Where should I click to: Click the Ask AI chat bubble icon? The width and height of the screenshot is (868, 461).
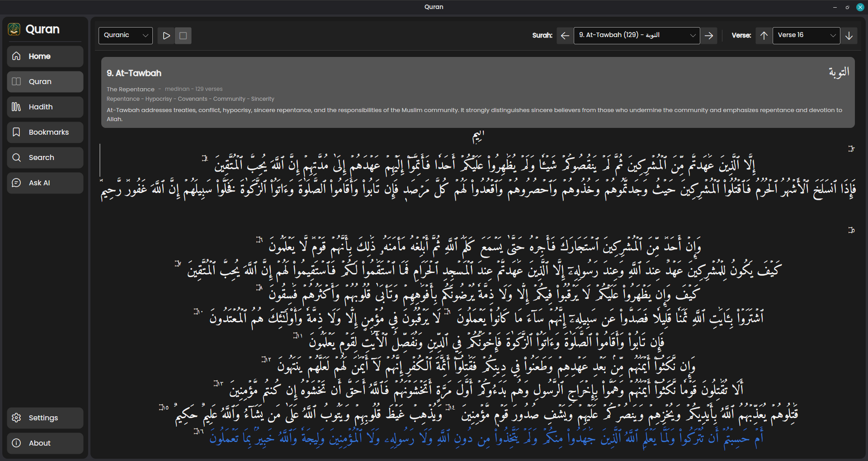pos(16,183)
